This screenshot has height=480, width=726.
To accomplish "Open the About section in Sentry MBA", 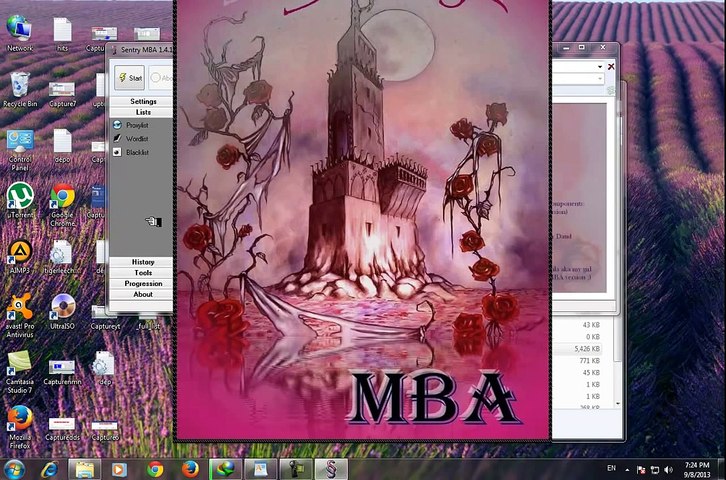I will pyautogui.click(x=141, y=294).
